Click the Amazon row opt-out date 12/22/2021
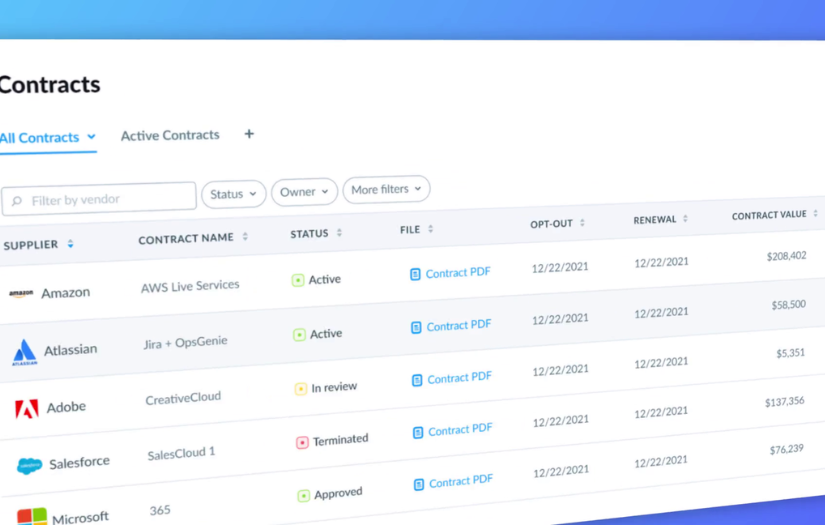 (560, 268)
